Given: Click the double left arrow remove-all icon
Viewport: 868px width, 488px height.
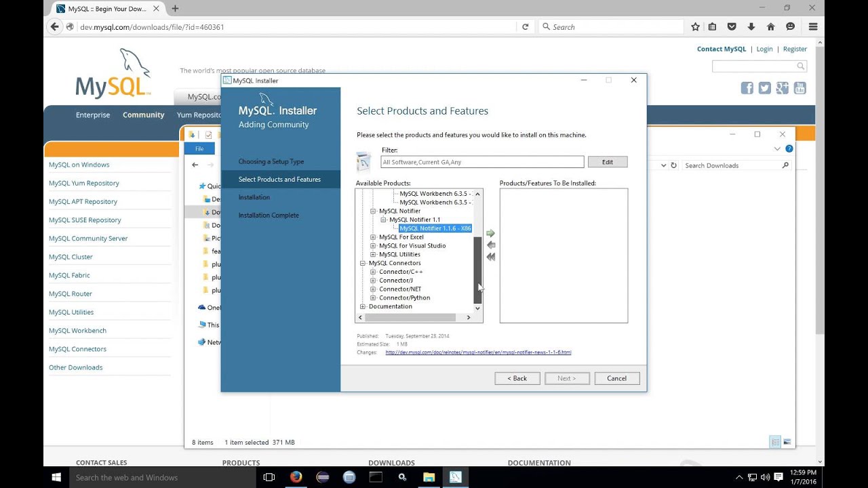Looking at the screenshot, I should [x=491, y=257].
